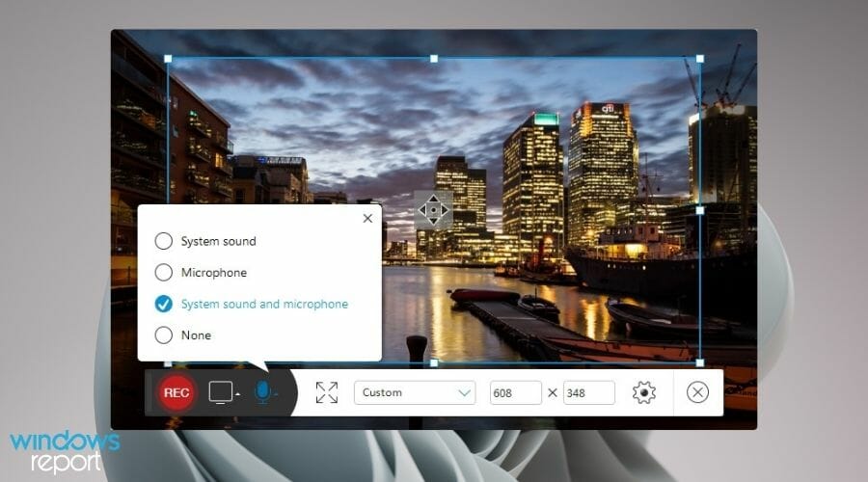The image size is (868, 482).
Task: Close the recorder toolbar with circled X
Action: [x=697, y=392]
